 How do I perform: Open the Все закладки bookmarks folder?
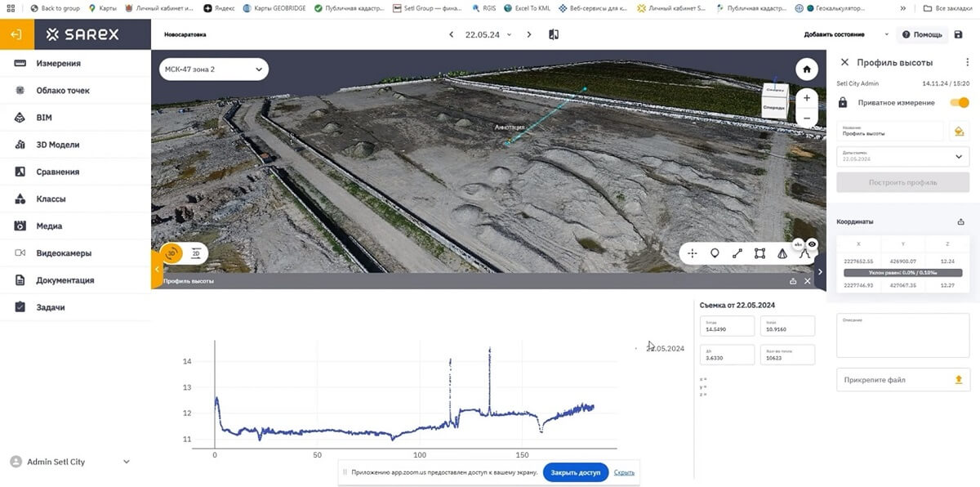tap(948, 8)
